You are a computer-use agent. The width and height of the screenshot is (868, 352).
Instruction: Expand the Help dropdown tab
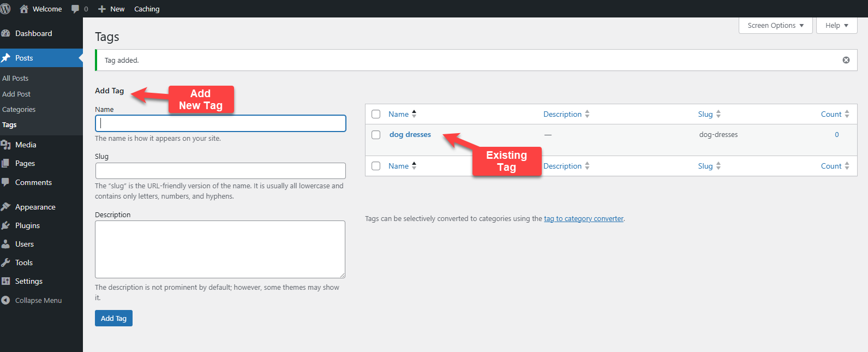836,26
